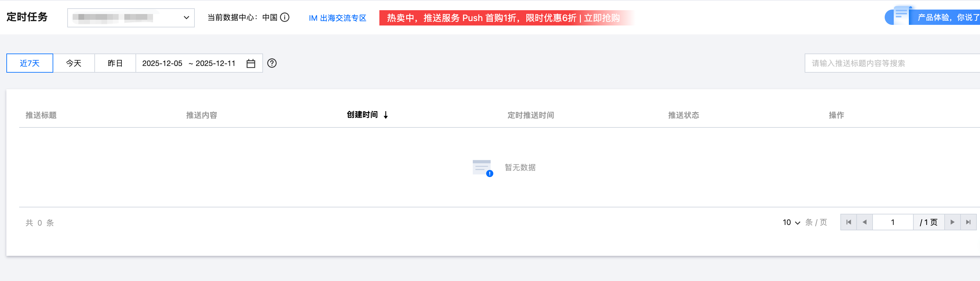Open the IM 出海交流专区 link
The width and height of the screenshot is (980, 281).
click(337, 18)
